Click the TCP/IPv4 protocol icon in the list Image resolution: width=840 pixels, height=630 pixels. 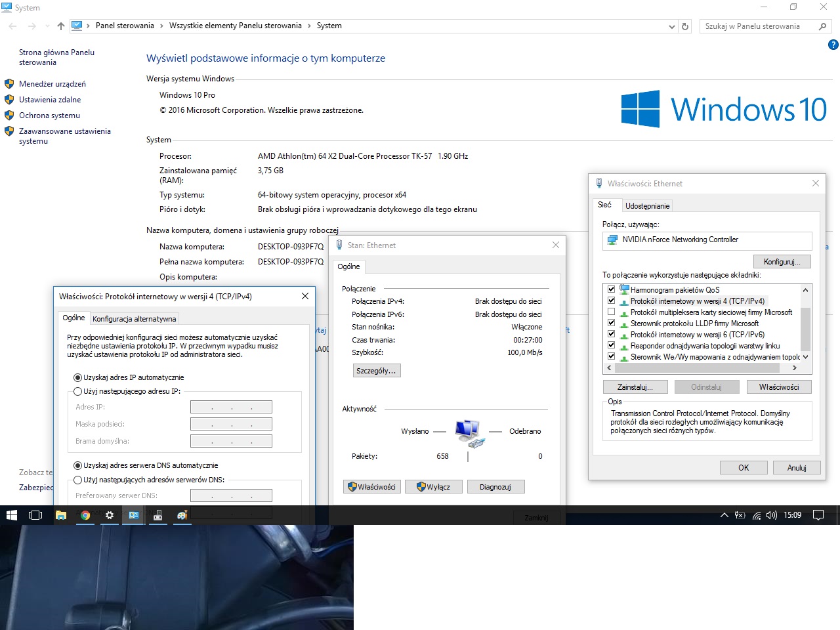pos(624,301)
